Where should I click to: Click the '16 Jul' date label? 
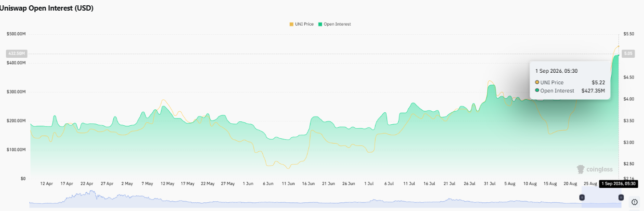coord(429,184)
